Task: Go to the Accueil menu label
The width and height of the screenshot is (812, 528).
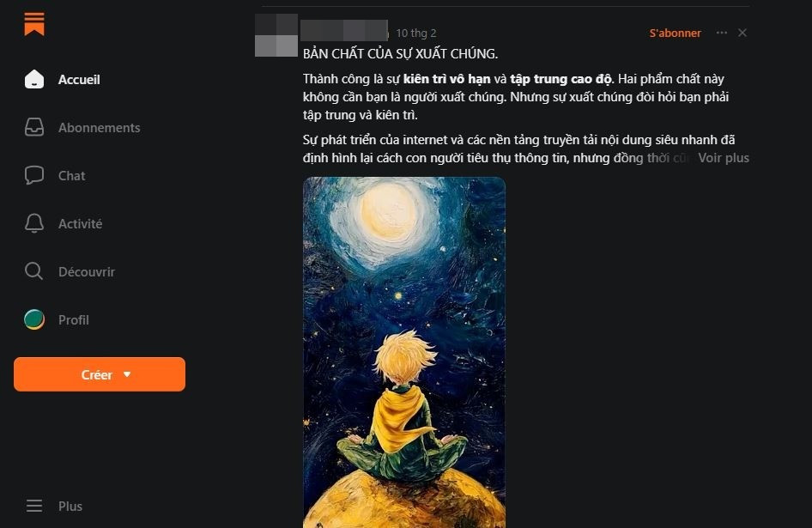Action: (79, 80)
